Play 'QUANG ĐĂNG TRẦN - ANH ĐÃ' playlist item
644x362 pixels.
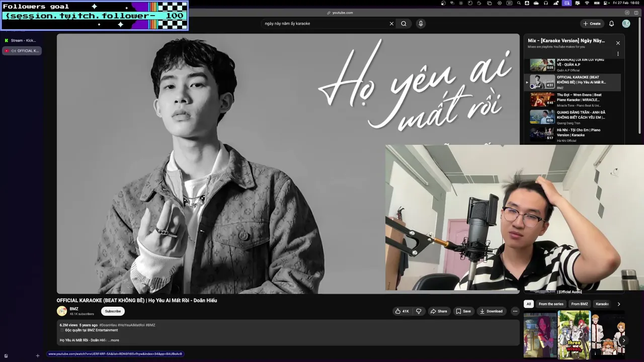click(573, 117)
